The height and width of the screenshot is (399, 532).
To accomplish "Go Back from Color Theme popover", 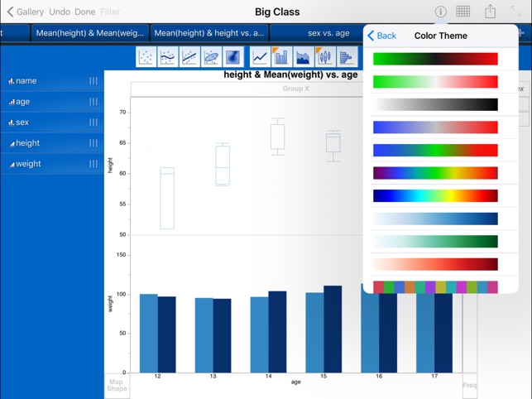I will (x=382, y=36).
